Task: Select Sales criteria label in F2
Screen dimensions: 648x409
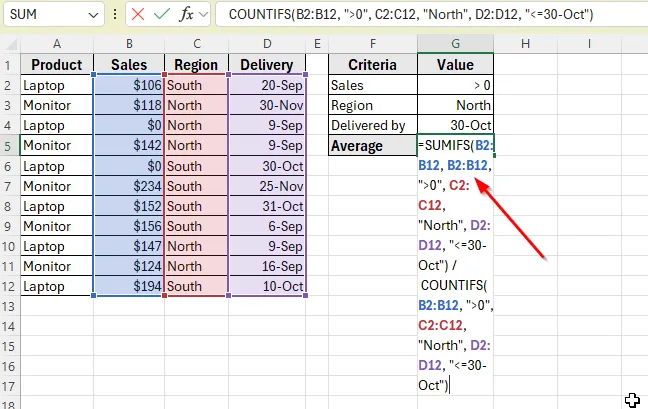Action: [x=373, y=85]
